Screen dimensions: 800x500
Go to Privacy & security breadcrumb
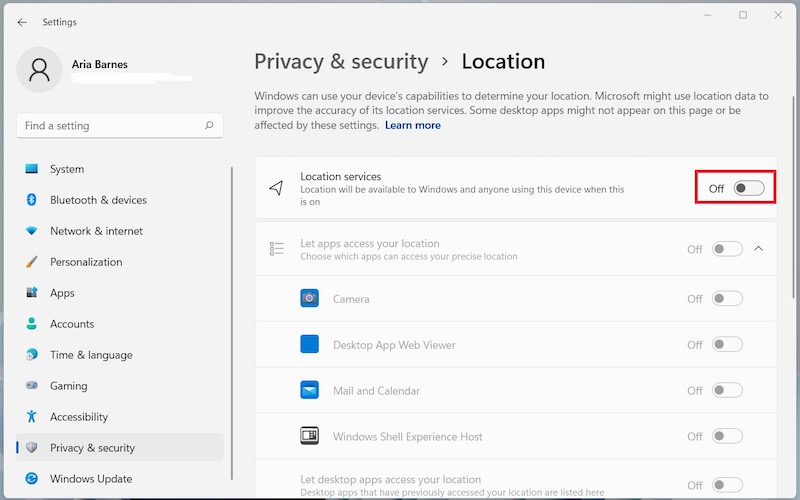pos(341,62)
